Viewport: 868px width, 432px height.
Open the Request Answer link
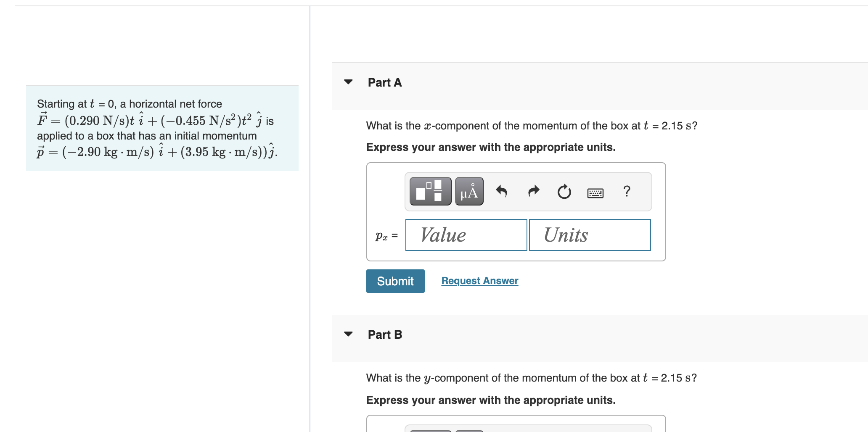click(x=479, y=281)
